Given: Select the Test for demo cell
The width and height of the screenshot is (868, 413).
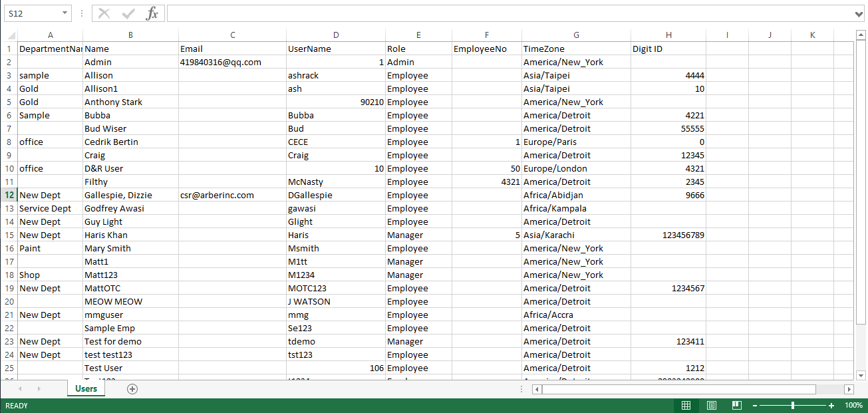Looking at the screenshot, I should coord(131,341).
